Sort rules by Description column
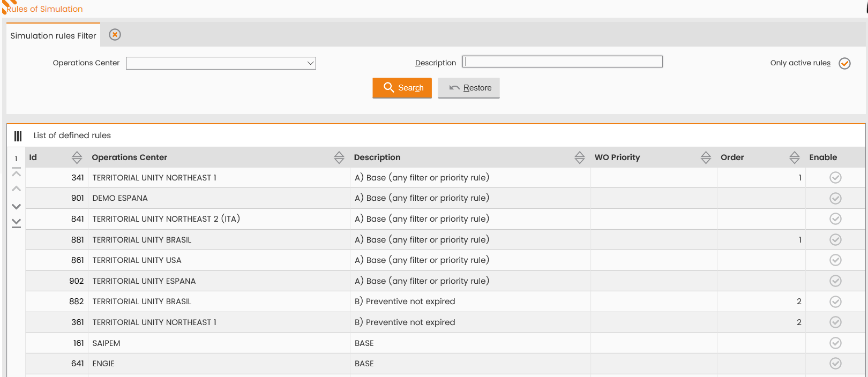The image size is (868, 377). coord(580,157)
